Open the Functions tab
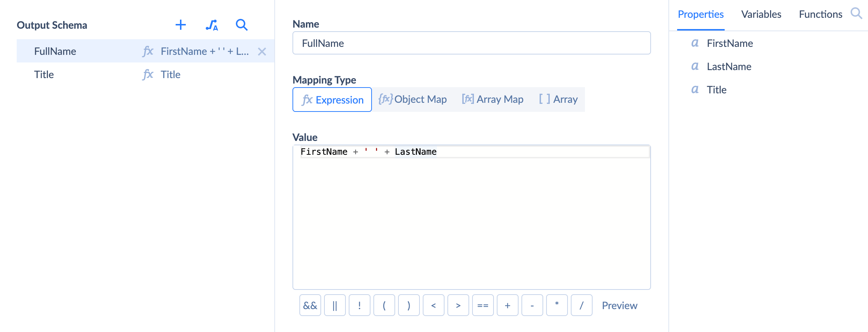The width and height of the screenshot is (868, 332). pos(820,14)
